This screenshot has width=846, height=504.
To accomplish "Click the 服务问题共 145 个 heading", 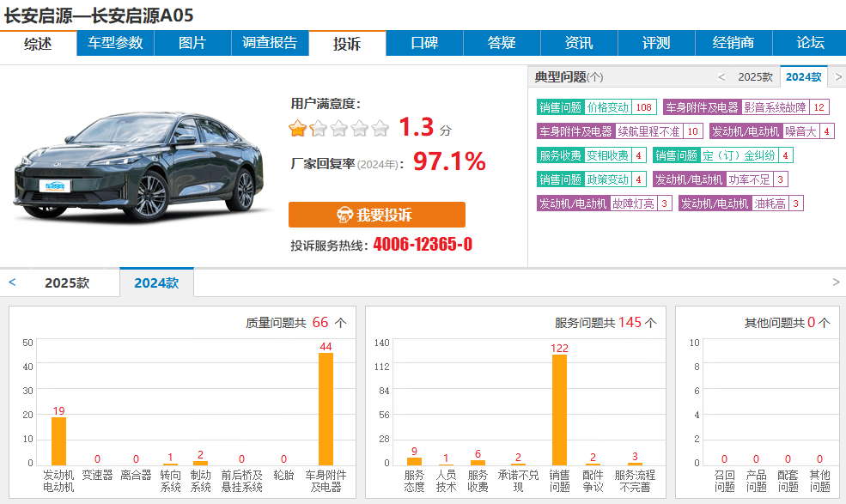I will pyautogui.click(x=606, y=323).
